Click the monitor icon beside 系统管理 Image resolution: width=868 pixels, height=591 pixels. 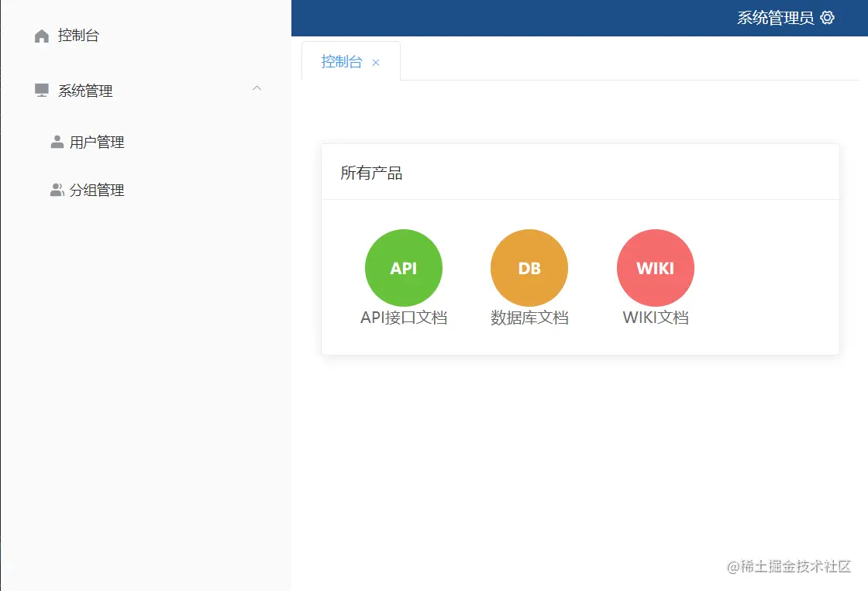42,90
